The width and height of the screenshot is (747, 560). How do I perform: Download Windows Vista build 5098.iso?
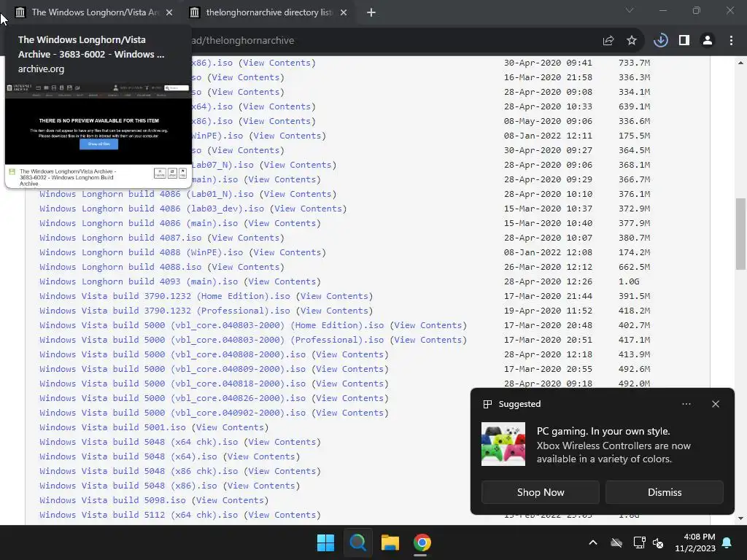pos(112,500)
